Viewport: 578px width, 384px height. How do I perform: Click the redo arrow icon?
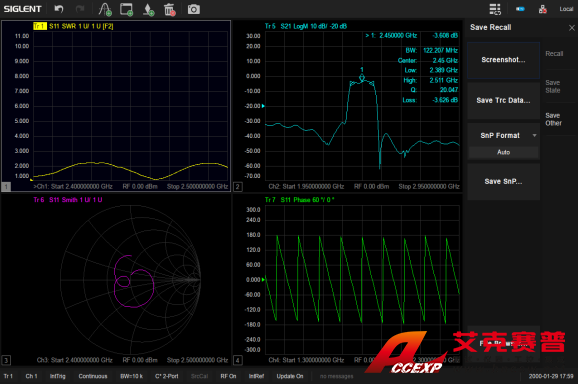(x=80, y=9)
